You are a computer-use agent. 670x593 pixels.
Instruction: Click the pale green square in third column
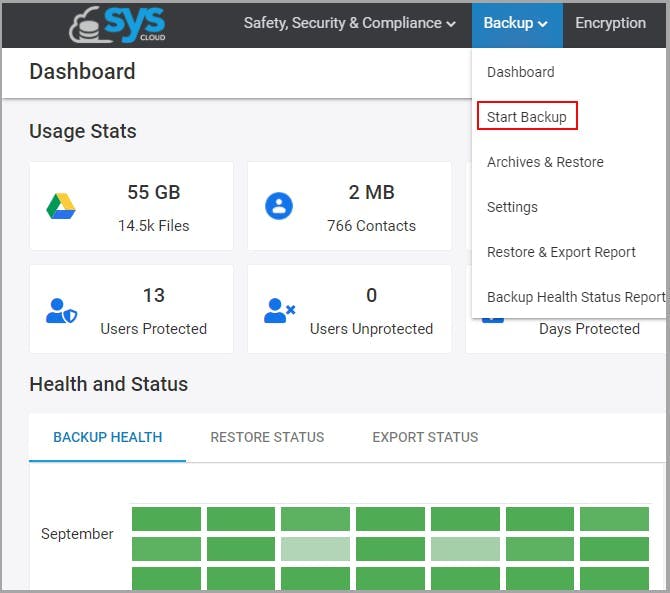(x=315, y=549)
